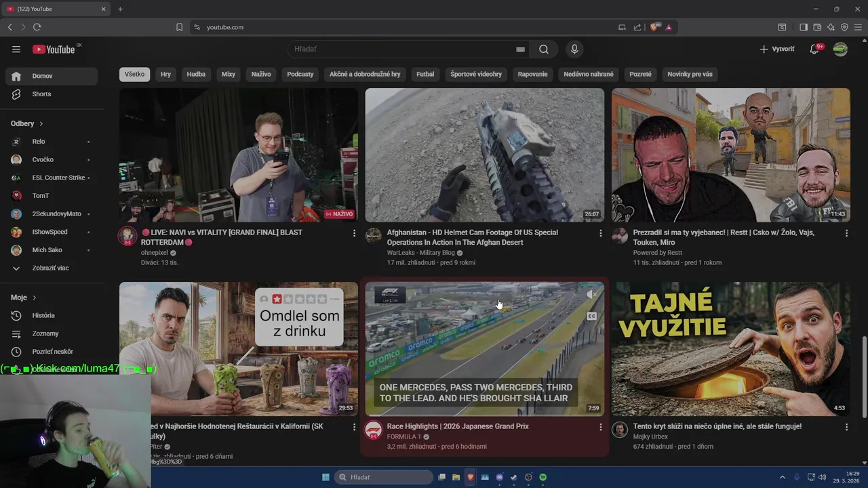Go back with the browser back arrow
868x488 pixels.
click(9, 27)
